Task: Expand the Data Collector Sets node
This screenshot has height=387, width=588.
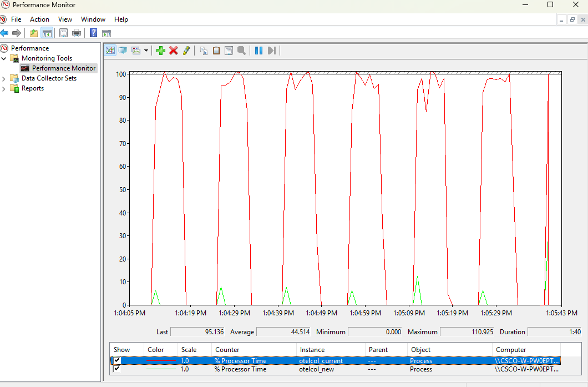Action: pyautogui.click(x=4, y=78)
